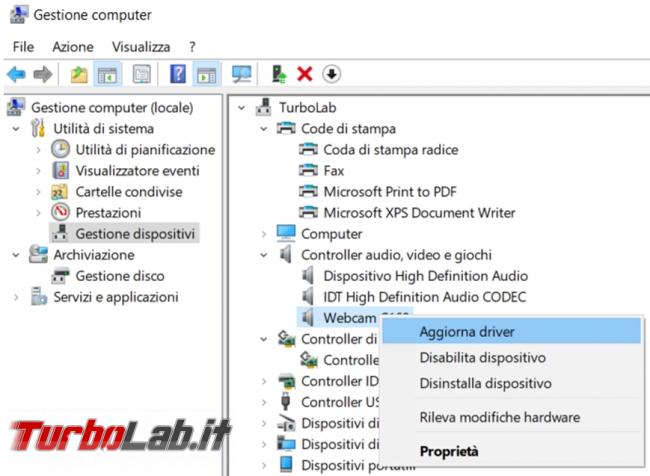
Task: Collapse the TurboLab root node
Action: point(241,108)
